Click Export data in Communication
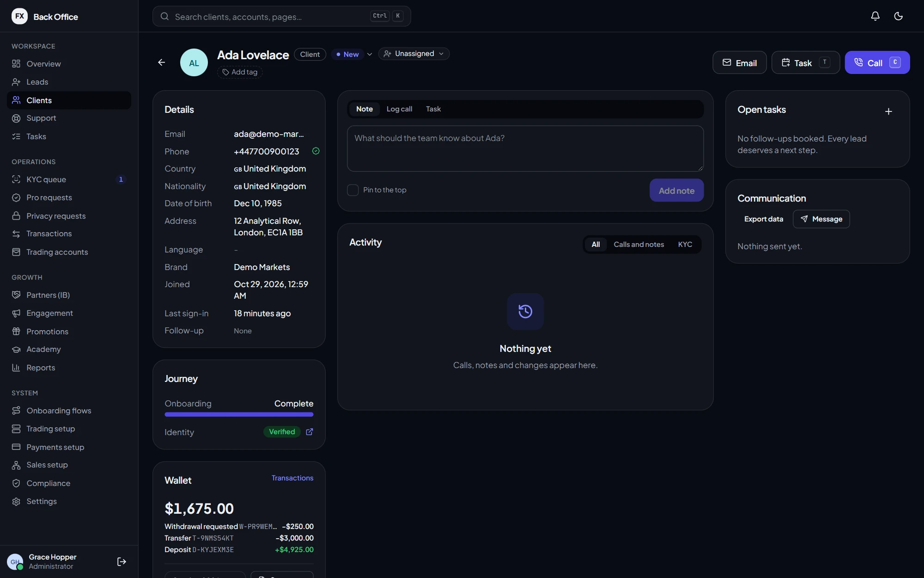The height and width of the screenshot is (578, 924). pyautogui.click(x=763, y=219)
